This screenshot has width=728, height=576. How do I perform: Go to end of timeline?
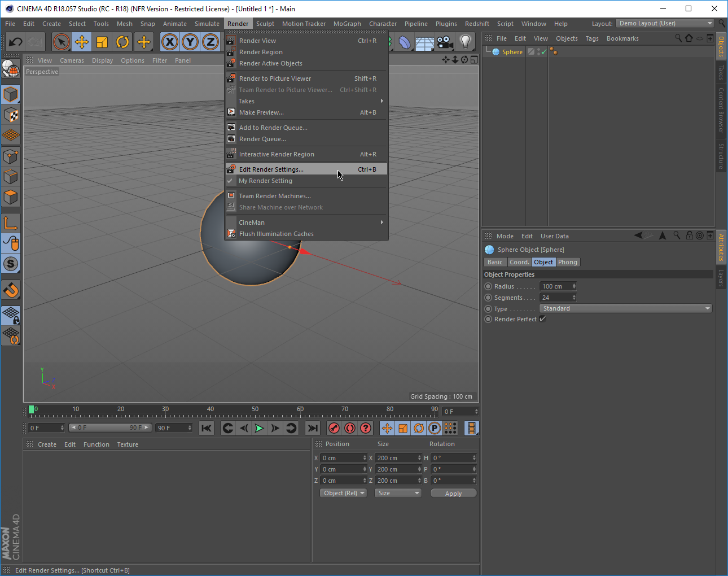tap(313, 428)
